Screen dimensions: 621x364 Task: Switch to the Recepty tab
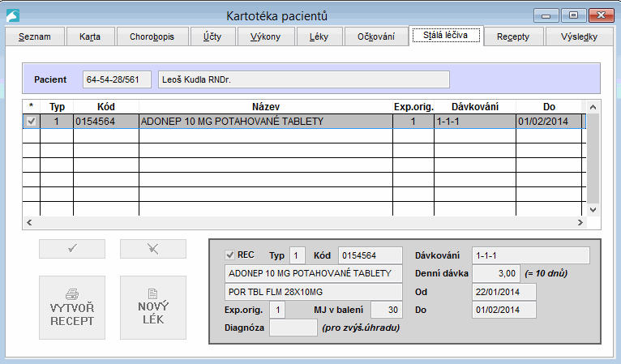[x=513, y=36]
